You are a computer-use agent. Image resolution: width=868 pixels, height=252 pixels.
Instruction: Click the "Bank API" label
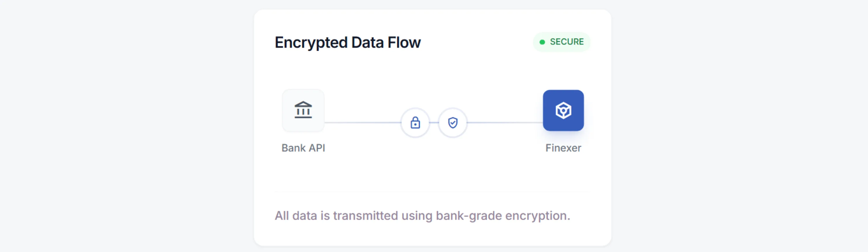[x=303, y=148]
